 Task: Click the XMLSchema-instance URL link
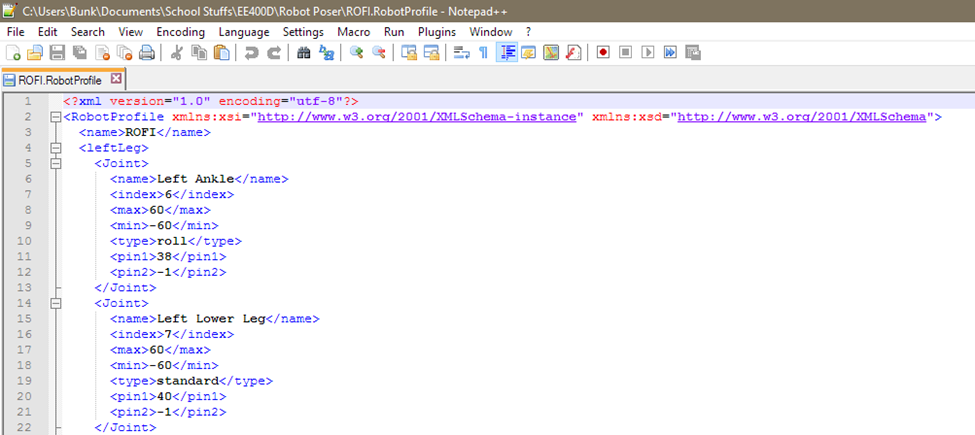point(417,116)
